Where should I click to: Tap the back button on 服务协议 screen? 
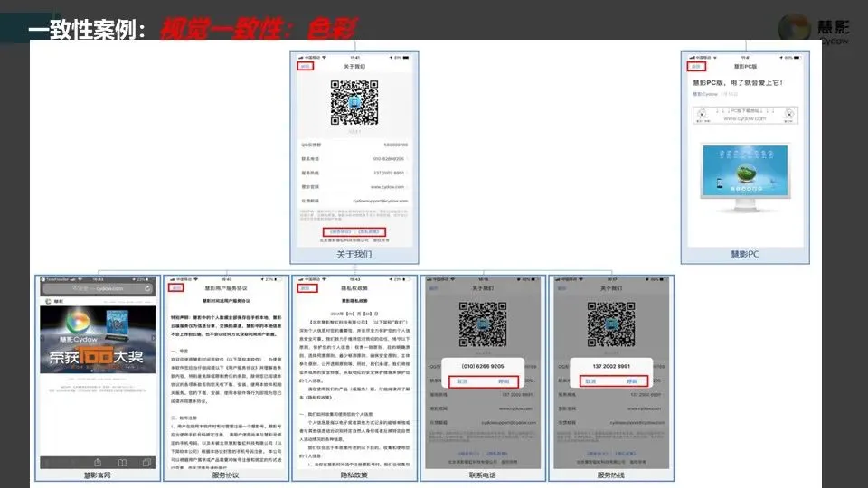(x=176, y=288)
